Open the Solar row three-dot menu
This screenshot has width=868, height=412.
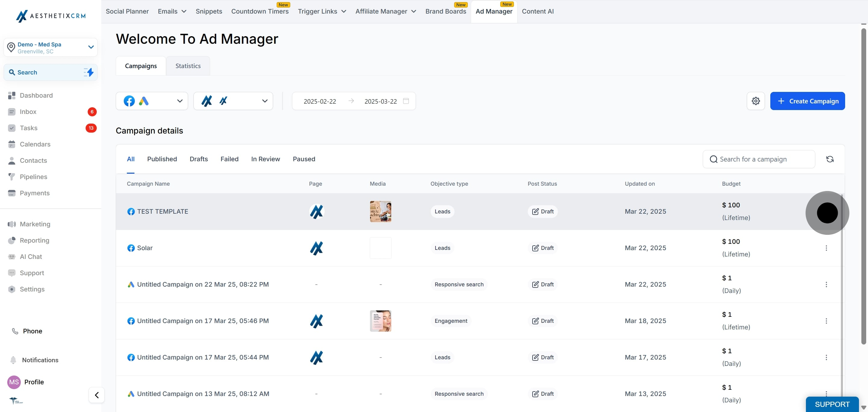pyautogui.click(x=826, y=248)
